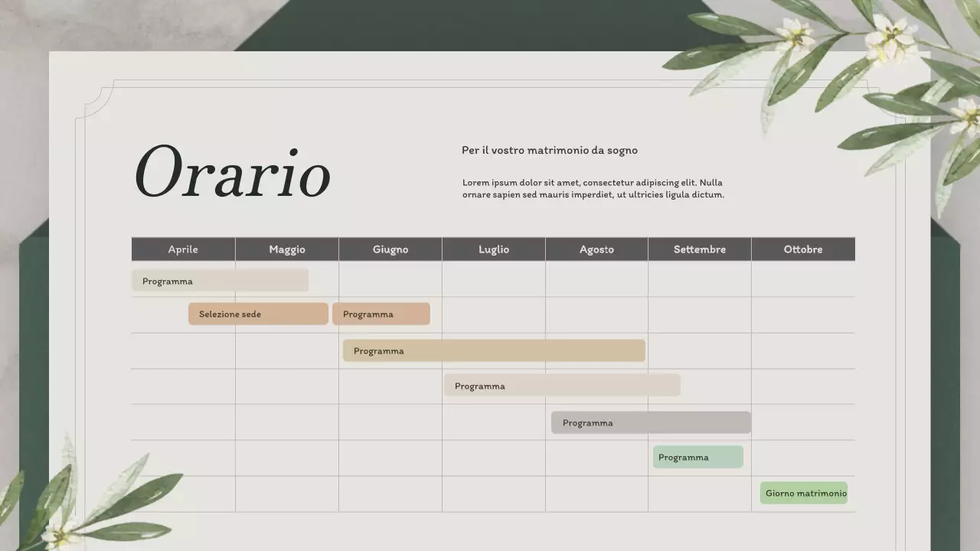This screenshot has width=980, height=551.
Task: Select the "Maggio" column header
Action: (287, 249)
